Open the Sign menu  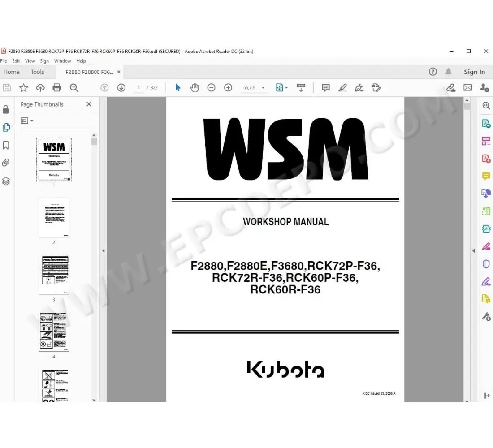[44, 61]
